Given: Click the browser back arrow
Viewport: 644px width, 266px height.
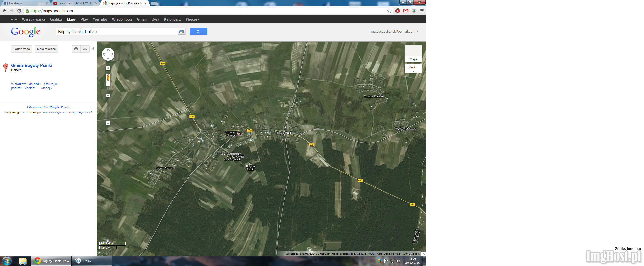Looking at the screenshot, I should pos(4,11).
